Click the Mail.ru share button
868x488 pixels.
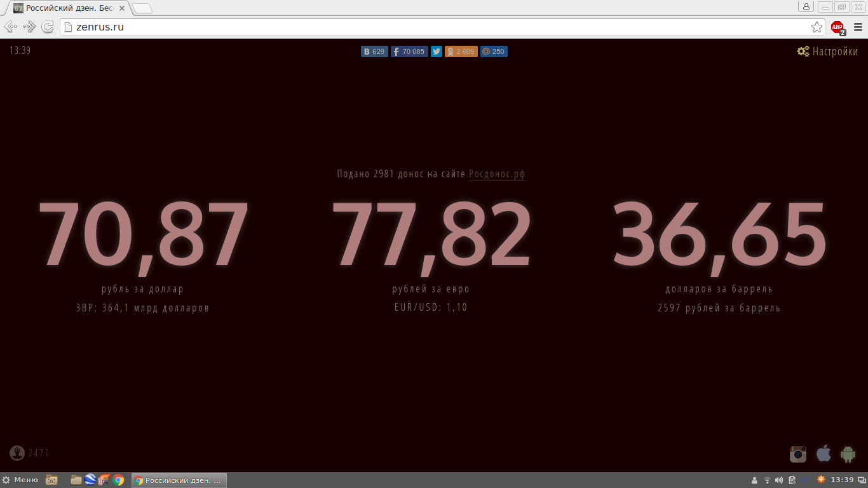coord(494,51)
